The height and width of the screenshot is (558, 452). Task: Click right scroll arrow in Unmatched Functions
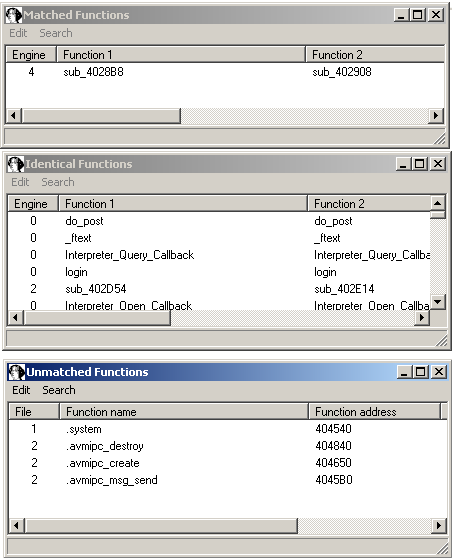[x=438, y=526]
